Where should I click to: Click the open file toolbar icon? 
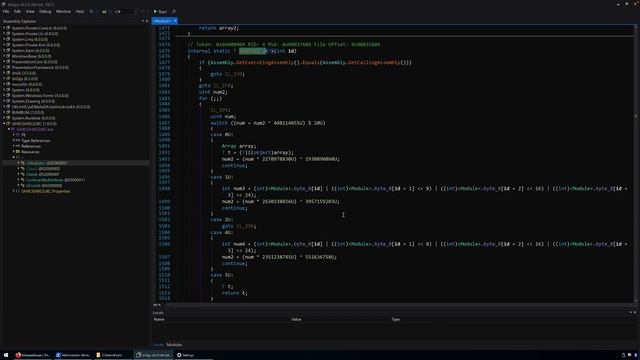[104, 12]
